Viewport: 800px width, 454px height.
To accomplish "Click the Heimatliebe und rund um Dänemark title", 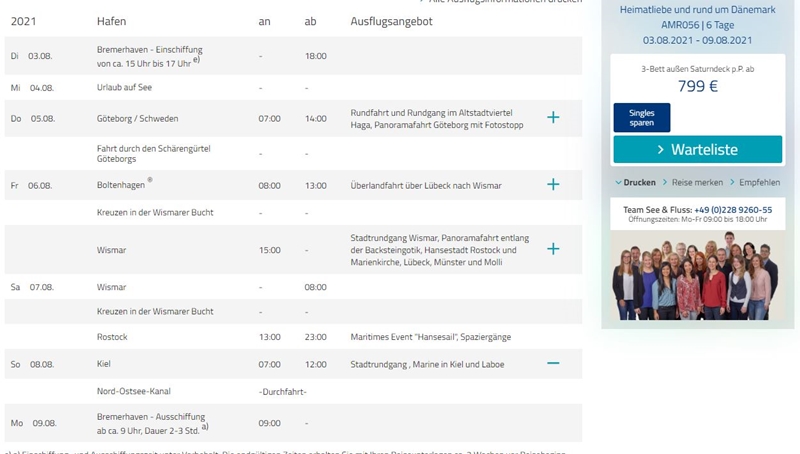I will [x=697, y=9].
